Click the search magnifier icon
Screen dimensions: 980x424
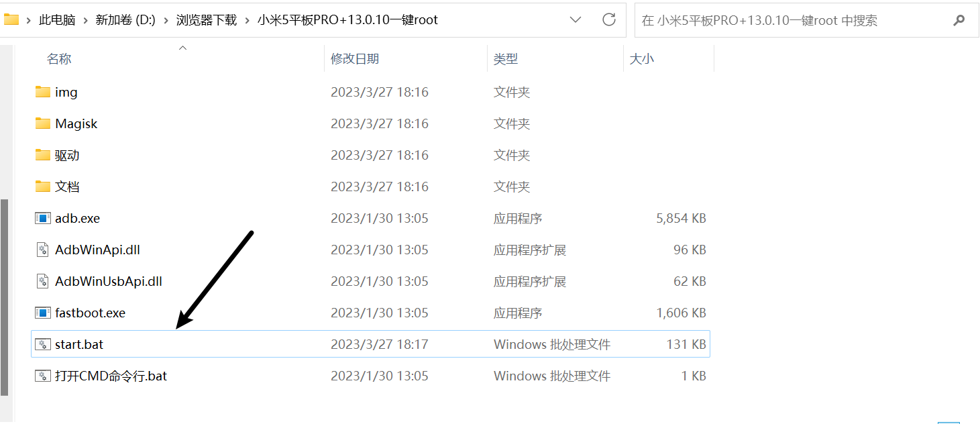959,20
